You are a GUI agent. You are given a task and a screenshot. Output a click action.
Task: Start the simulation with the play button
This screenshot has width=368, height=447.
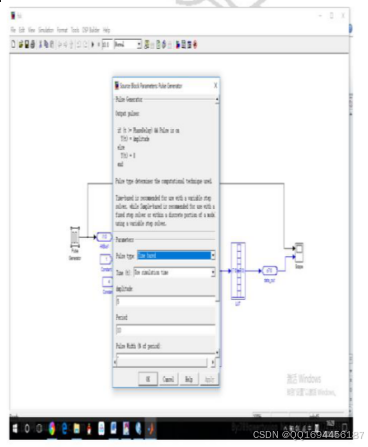click(93, 44)
